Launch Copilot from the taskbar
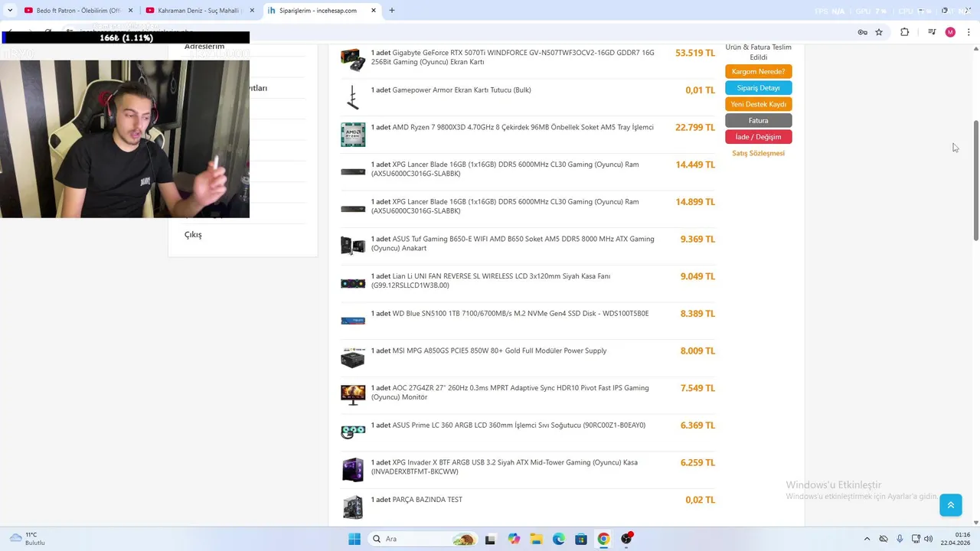Image resolution: width=980 pixels, height=551 pixels. pos(514,539)
